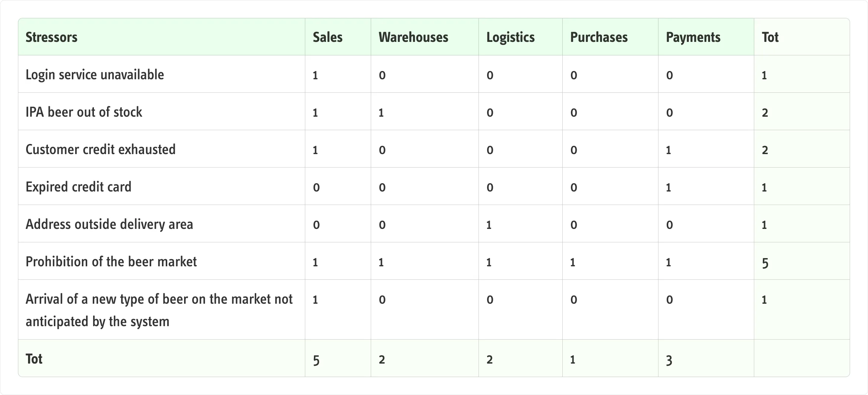Click the Purchases value in Prohibition row

click(x=572, y=262)
